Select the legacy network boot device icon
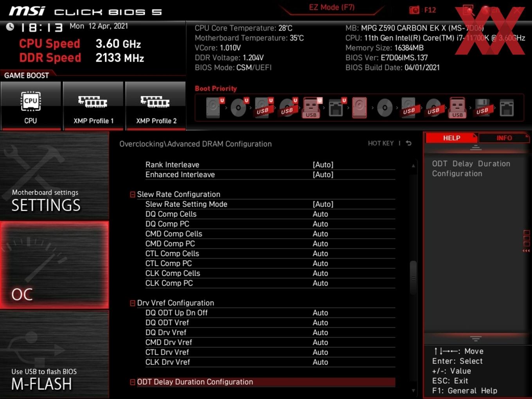532x399 pixels. (507, 108)
